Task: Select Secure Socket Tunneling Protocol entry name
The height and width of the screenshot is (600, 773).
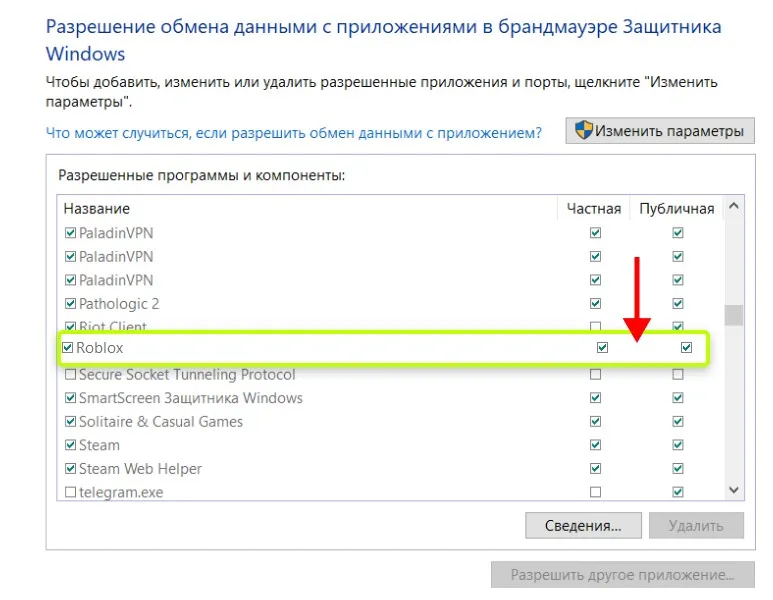Action: 187,375
